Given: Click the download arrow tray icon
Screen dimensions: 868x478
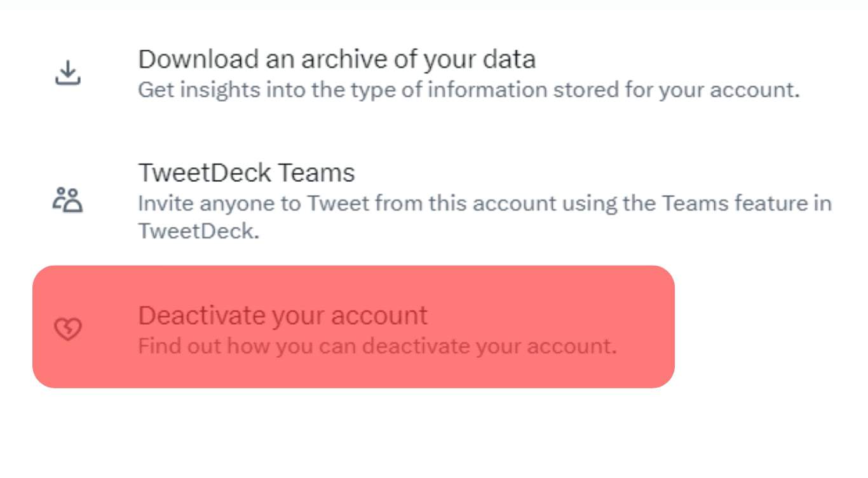Looking at the screenshot, I should point(67,73).
